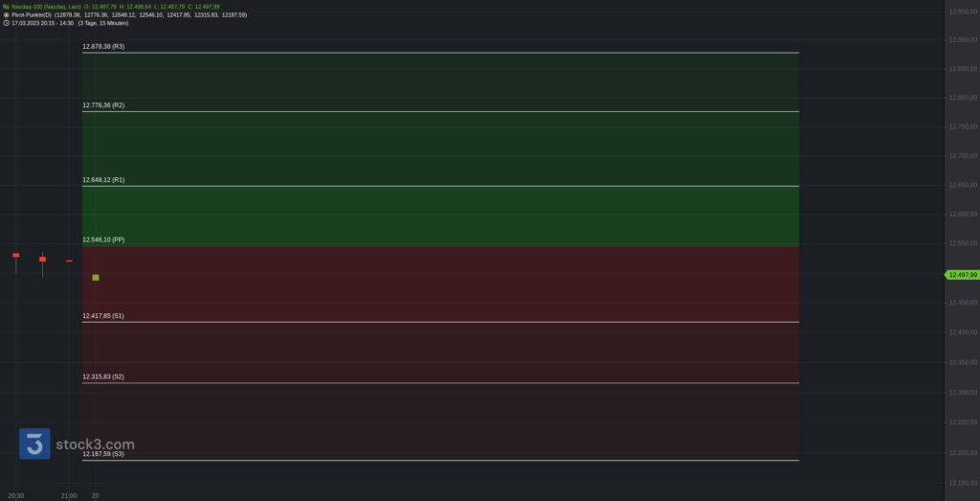The height and width of the screenshot is (501, 980).
Task: Click the 12.648,12 (R1) line label
Action: (x=103, y=179)
